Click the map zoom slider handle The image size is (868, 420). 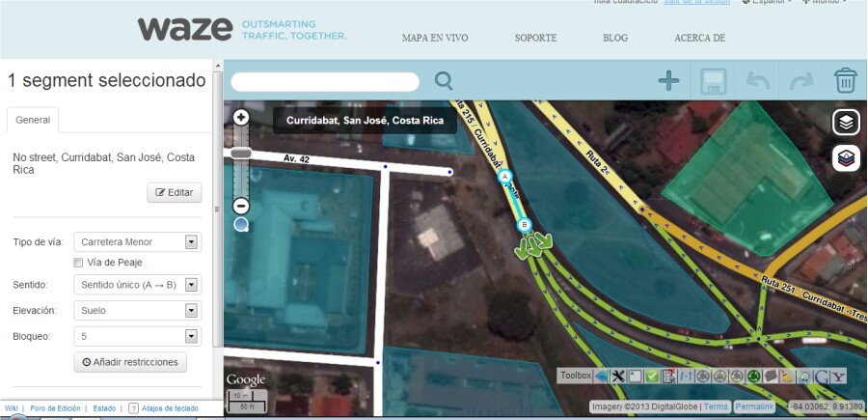point(241,153)
